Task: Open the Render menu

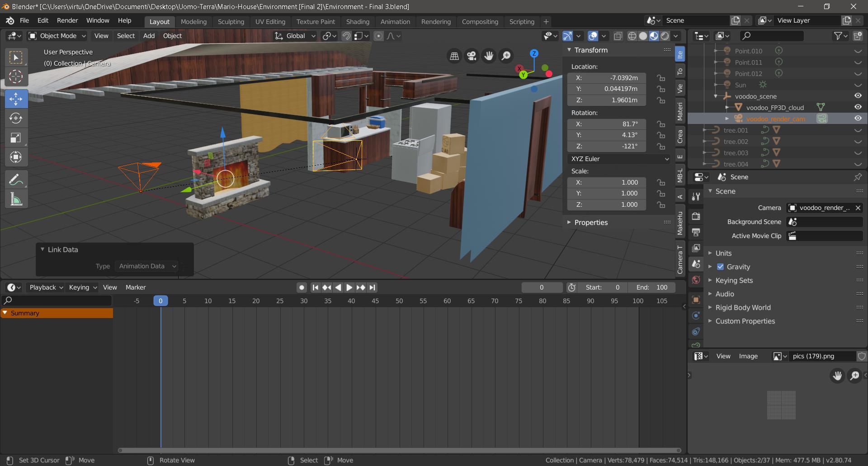Action: click(67, 21)
